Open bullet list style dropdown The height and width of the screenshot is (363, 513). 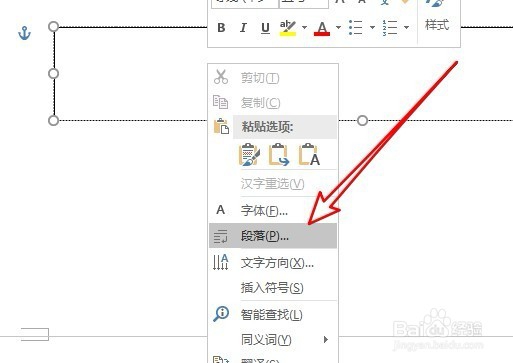372,27
